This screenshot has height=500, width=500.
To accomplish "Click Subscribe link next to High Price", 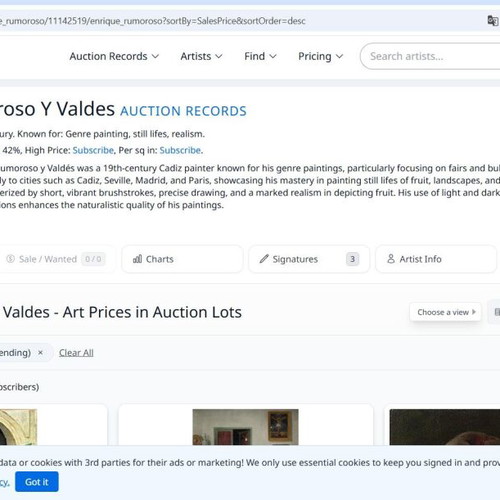I will click(x=93, y=150).
